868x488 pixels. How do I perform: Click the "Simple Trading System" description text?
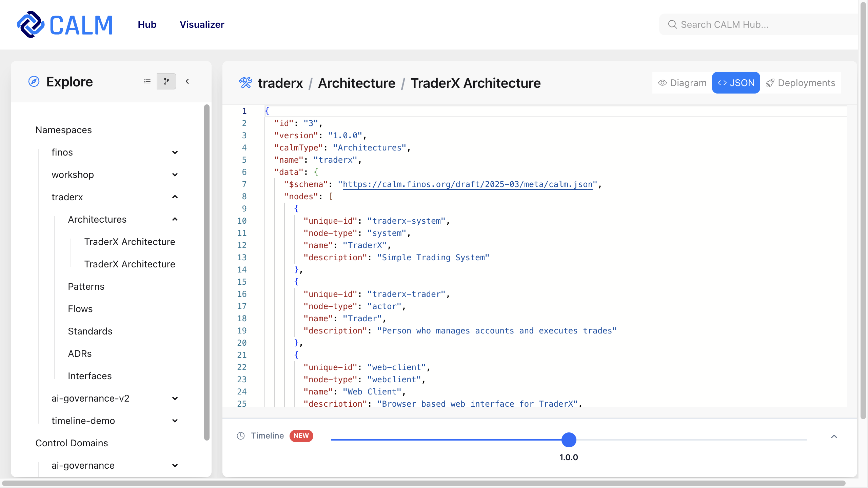(x=433, y=258)
